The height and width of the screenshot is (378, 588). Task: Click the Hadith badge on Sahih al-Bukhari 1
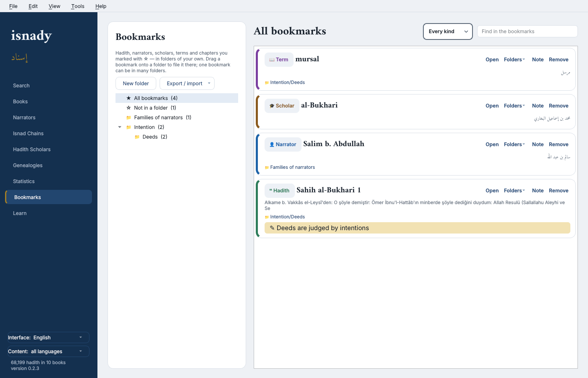pos(279,191)
